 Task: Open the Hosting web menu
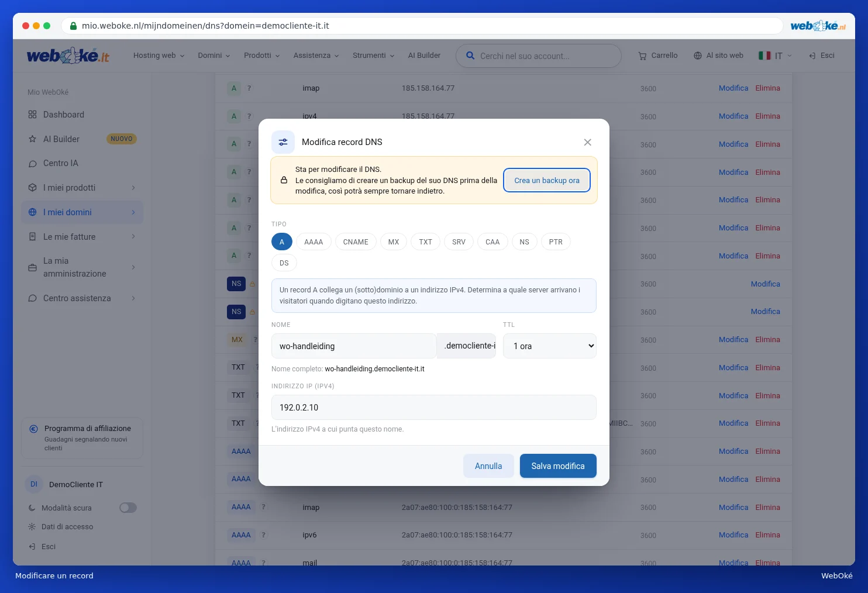pos(159,56)
